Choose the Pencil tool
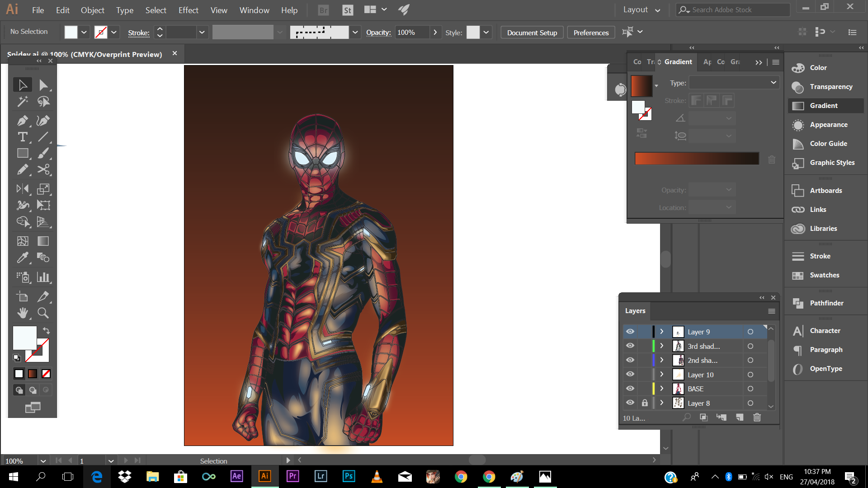Screen dimensions: 868x488 tap(23, 170)
